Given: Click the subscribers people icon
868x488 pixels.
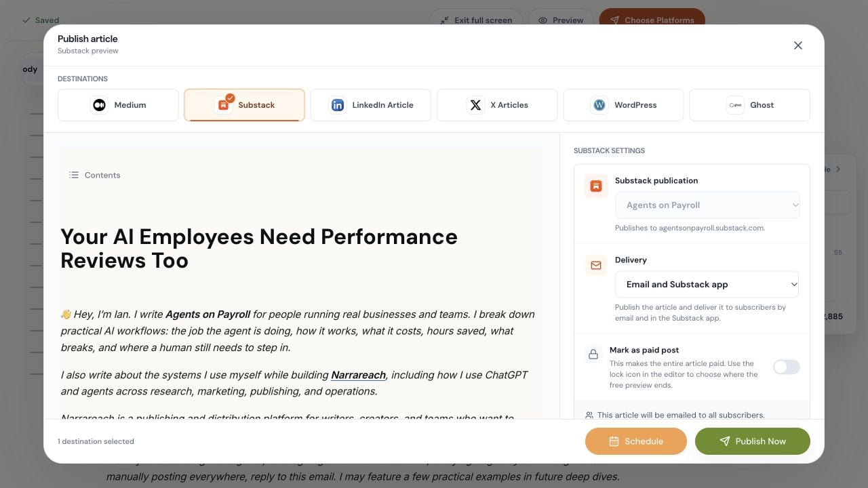Looking at the screenshot, I should point(589,415).
